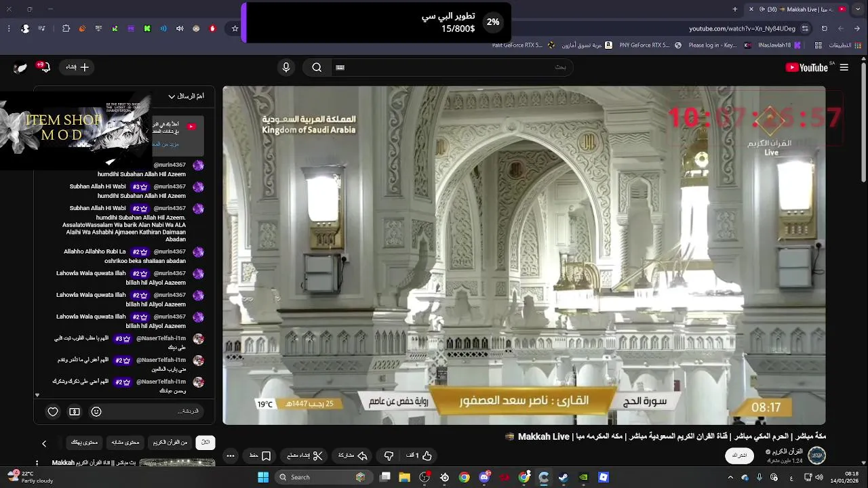Send a heart reaction in live chat
Image resolution: width=868 pixels, height=488 pixels.
coord(53,411)
